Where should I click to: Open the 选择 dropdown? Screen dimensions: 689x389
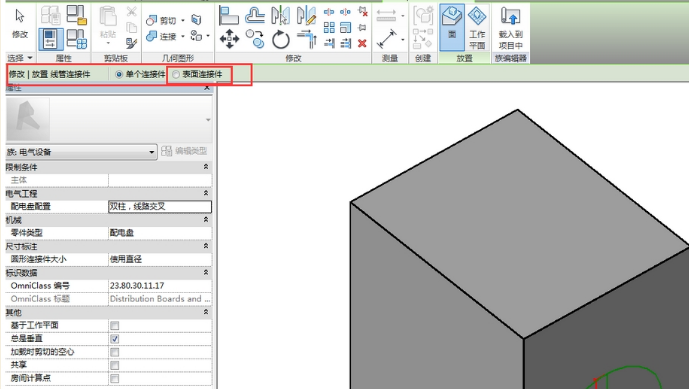pos(20,58)
